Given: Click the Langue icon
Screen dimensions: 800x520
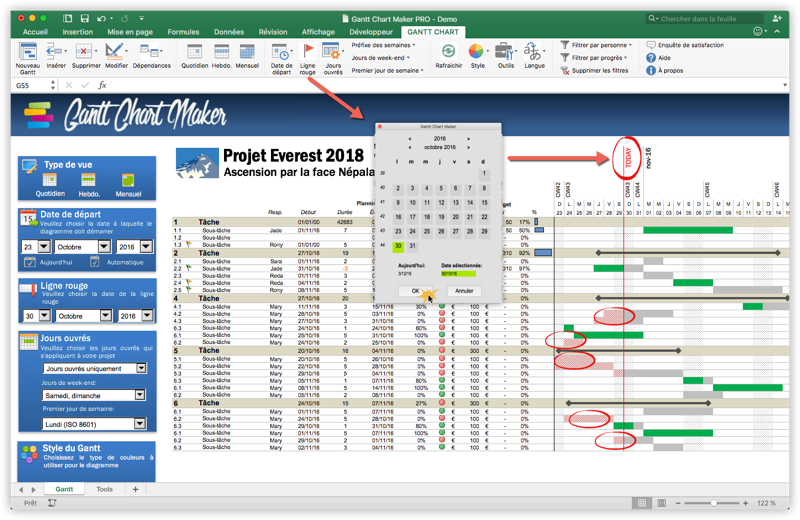Looking at the screenshot, I should click(532, 51).
